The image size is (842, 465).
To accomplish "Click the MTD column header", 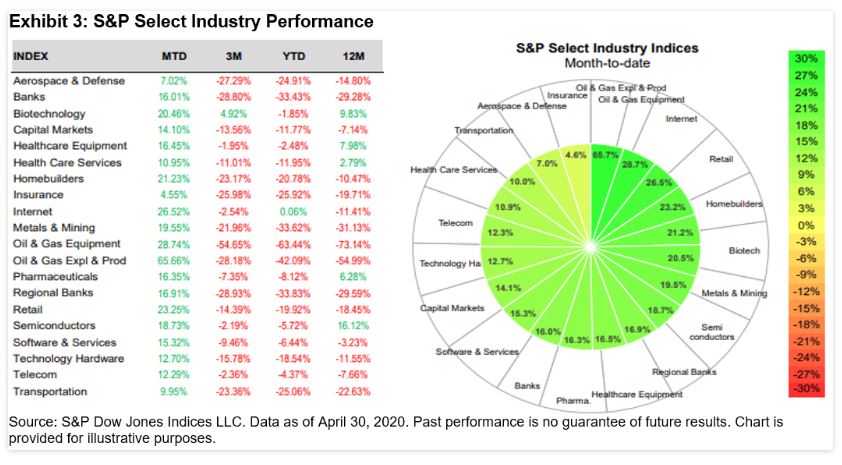I will (x=174, y=56).
